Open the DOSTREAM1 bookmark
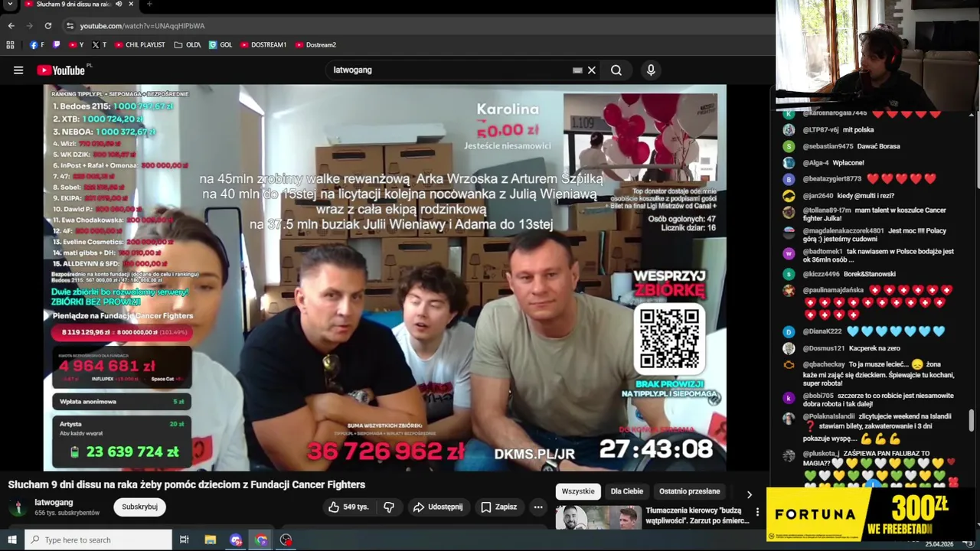 pos(263,45)
